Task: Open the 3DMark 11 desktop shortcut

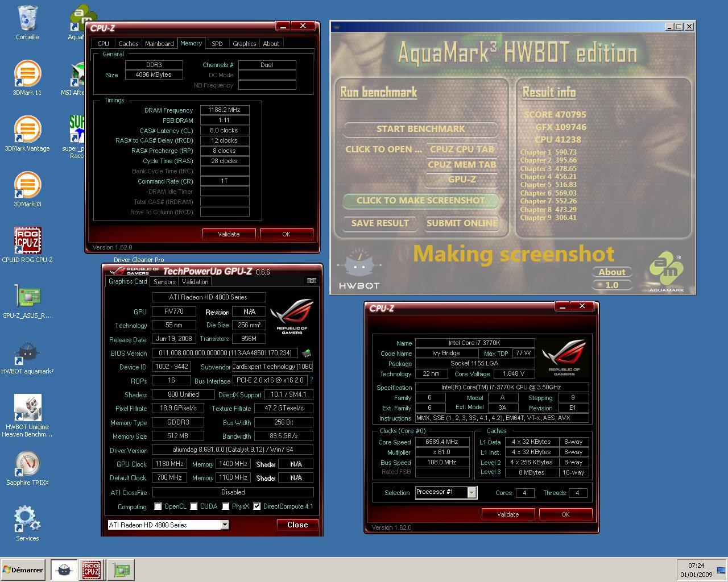Action: pos(27,78)
